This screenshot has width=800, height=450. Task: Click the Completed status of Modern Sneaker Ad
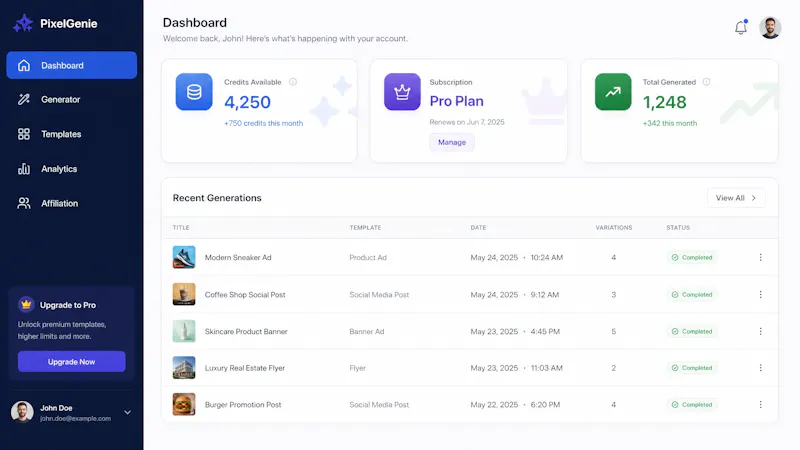692,258
